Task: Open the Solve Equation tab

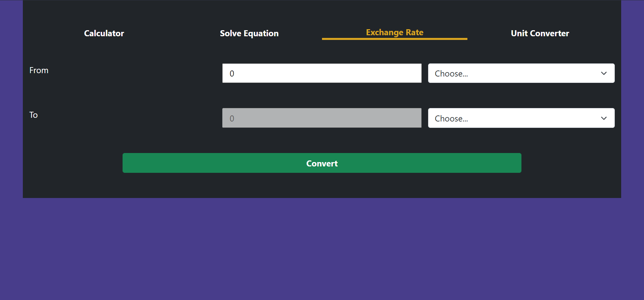Action: [x=249, y=33]
